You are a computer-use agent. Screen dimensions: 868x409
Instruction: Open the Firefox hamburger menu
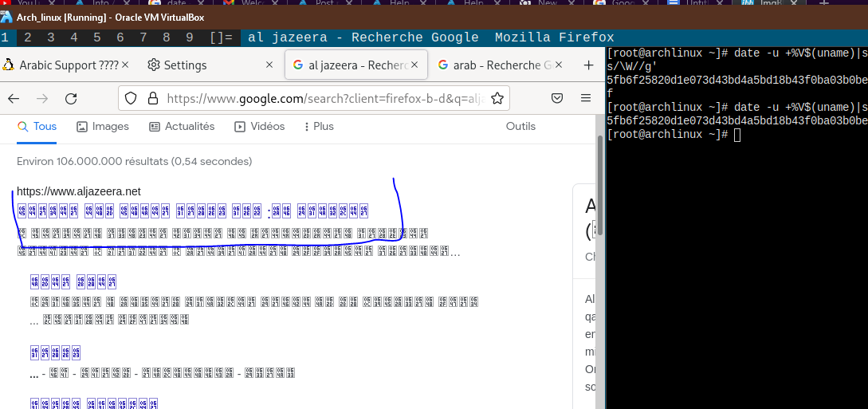coord(586,99)
